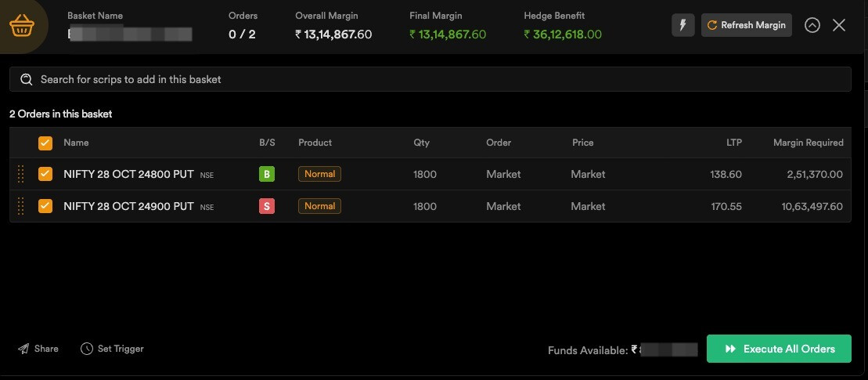Uncheck the NIFTY 24900 PUT order checkbox

[45, 206]
